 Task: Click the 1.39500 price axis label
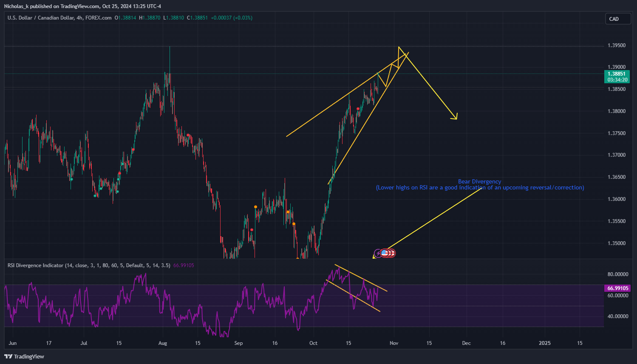pyautogui.click(x=617, y=45)
